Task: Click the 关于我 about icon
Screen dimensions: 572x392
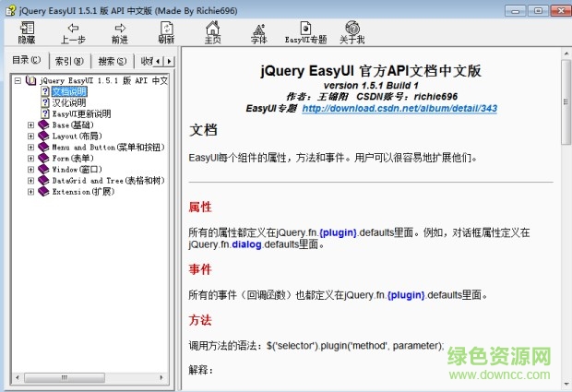Action: click(x=352, y=32)
